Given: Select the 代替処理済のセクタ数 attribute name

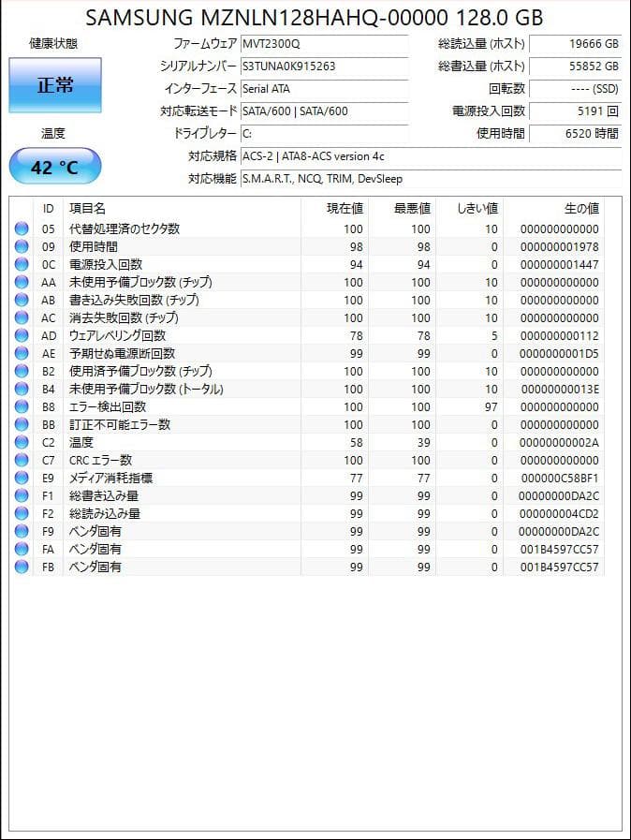Looking at the screenshot, I should 125,228.
